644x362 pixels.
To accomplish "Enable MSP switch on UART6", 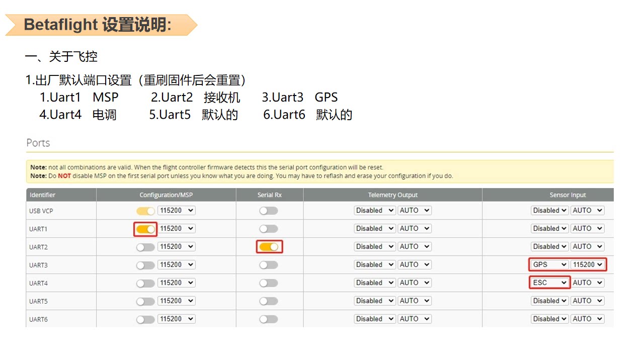I will click(145, 319).
